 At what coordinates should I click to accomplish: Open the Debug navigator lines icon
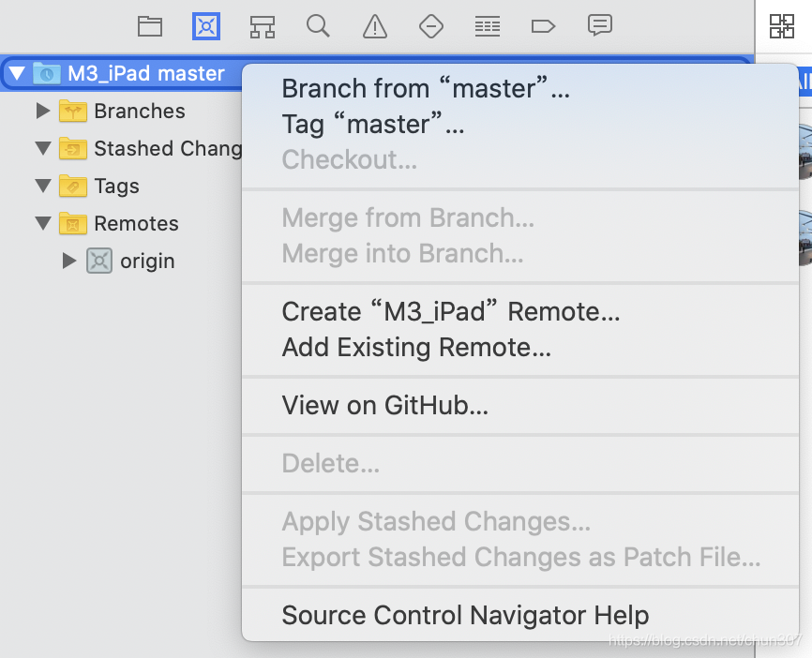pos(488,26)
